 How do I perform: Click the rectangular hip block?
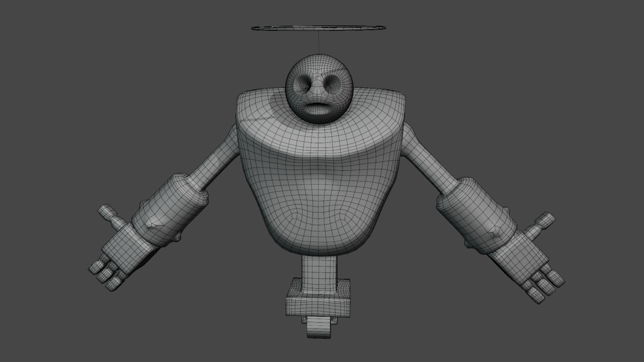(318, 305)
